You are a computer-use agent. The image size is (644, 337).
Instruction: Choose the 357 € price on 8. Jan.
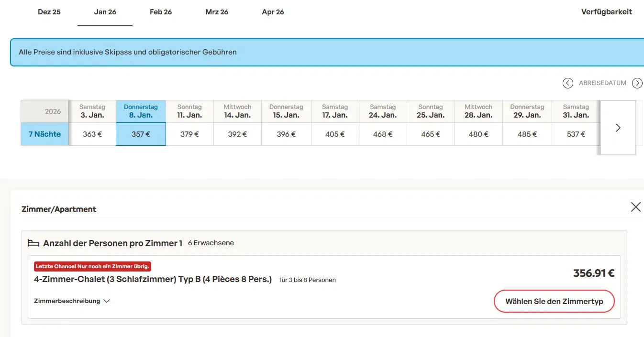coord(141,134)
